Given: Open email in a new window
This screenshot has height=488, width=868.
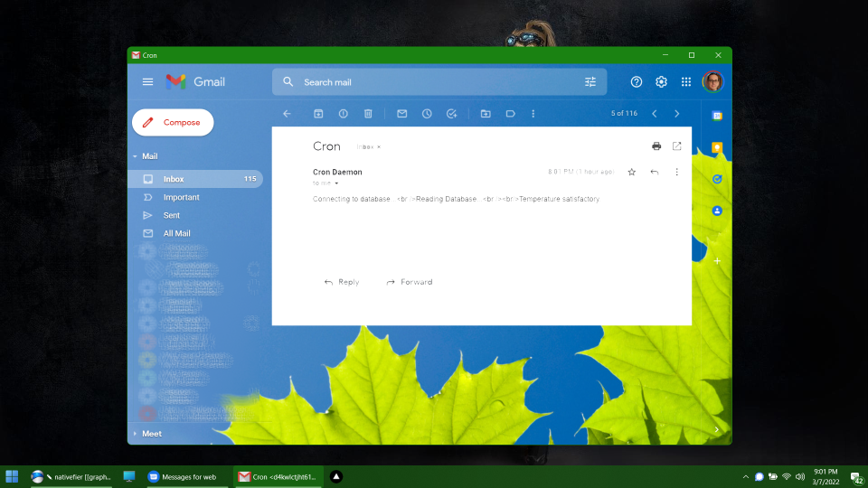Looking at the screenshot, I should pyautogui.click(x=677, y=145).
